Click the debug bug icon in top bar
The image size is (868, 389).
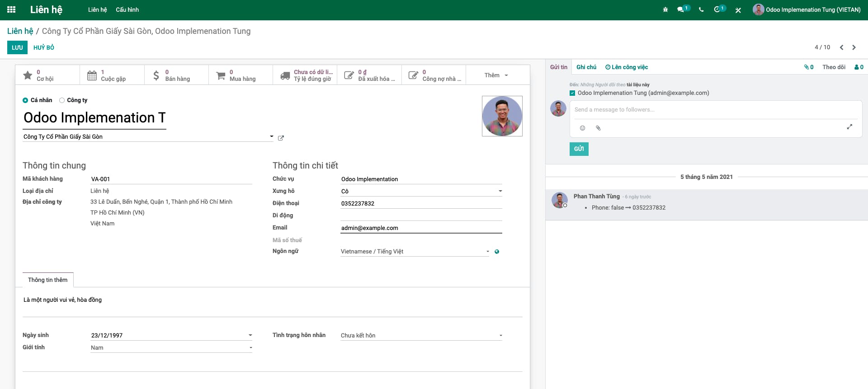pyautogui.click(x=665, y=9)
